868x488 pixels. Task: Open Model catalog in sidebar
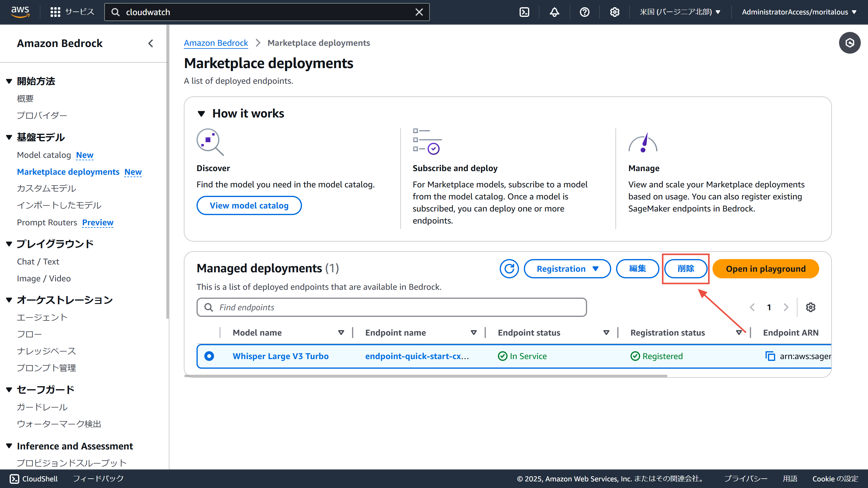[x=44, y=155]
